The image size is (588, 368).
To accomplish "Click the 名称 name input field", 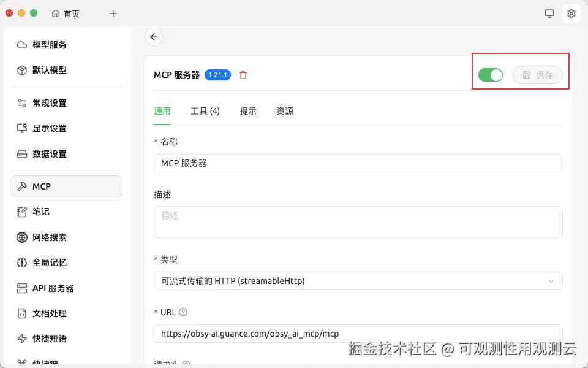I will [x=358, y=163].
